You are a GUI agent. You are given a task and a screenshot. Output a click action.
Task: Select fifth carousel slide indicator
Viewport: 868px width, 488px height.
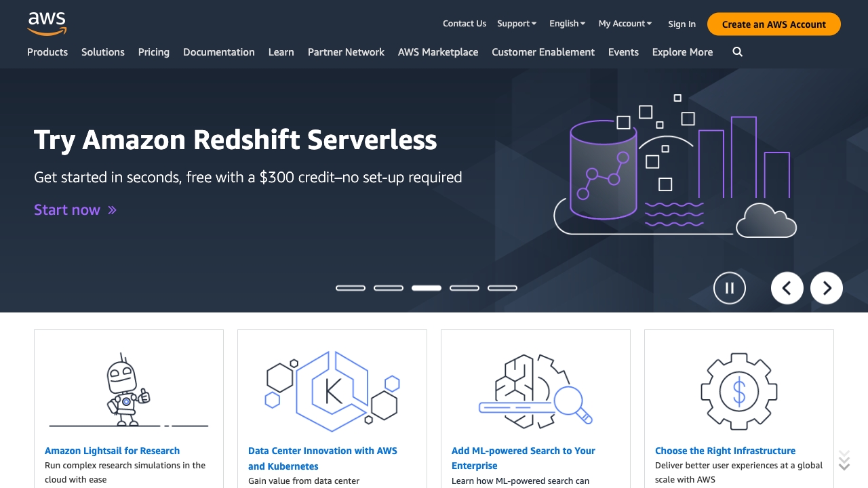(502, 288)
